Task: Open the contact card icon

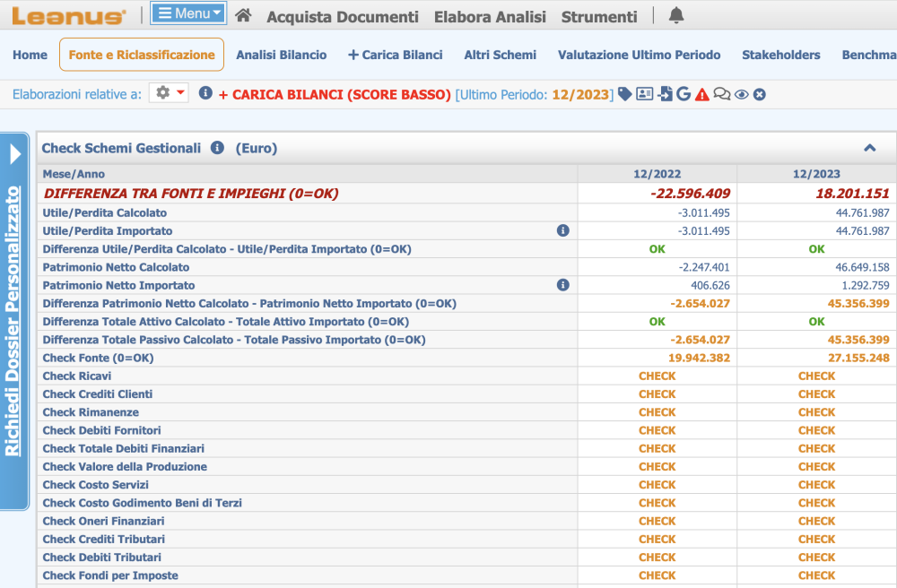Action: click(645, 94)
